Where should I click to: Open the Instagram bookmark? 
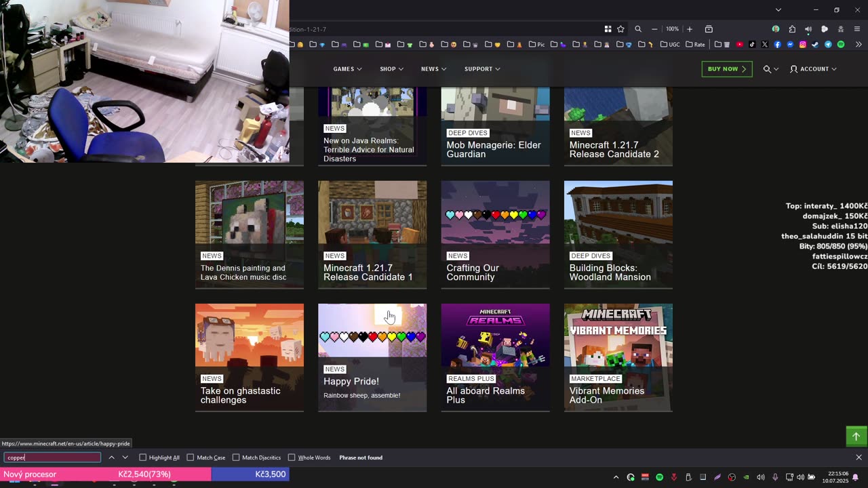(803, 45)
